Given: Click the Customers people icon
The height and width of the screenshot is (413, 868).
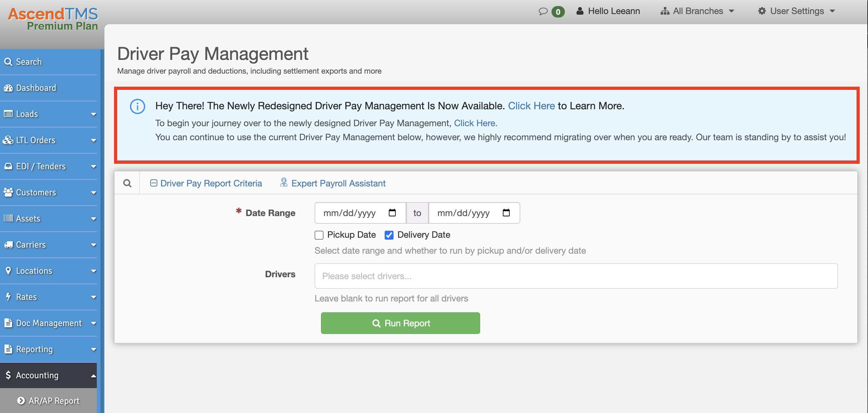Looking at the screenshot, I should [8, 192].
